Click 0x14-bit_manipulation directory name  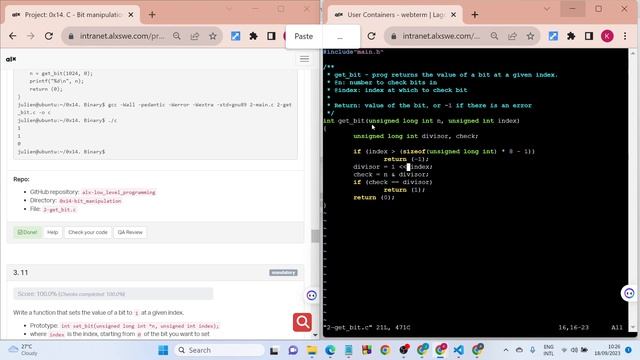tap(91, 201)
